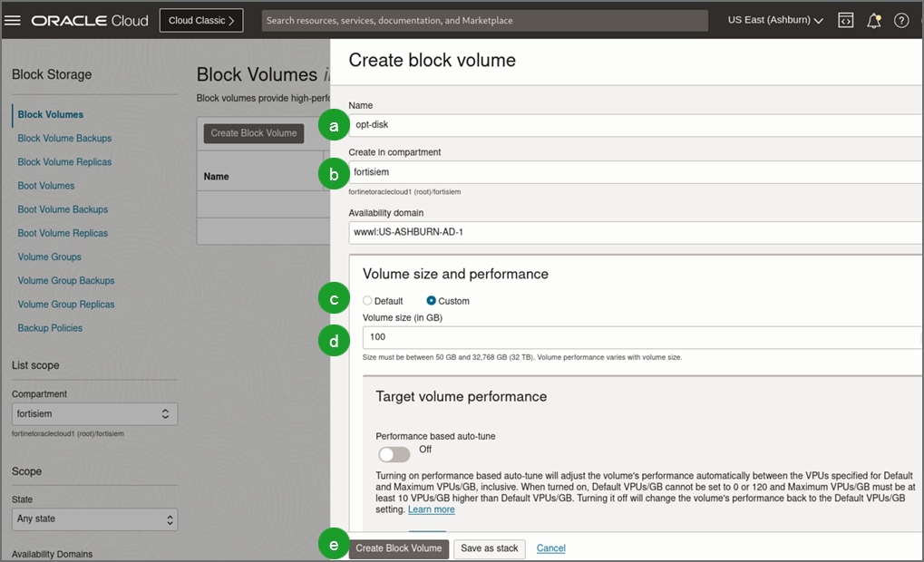Open the Cloud Shell developer console icon

click(845, 19)
